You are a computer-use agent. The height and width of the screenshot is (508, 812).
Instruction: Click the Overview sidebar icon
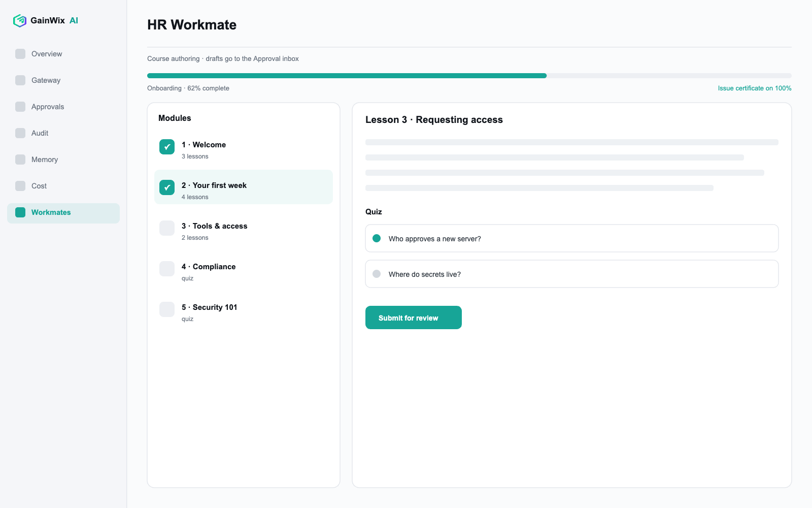[x=20, y=54]
